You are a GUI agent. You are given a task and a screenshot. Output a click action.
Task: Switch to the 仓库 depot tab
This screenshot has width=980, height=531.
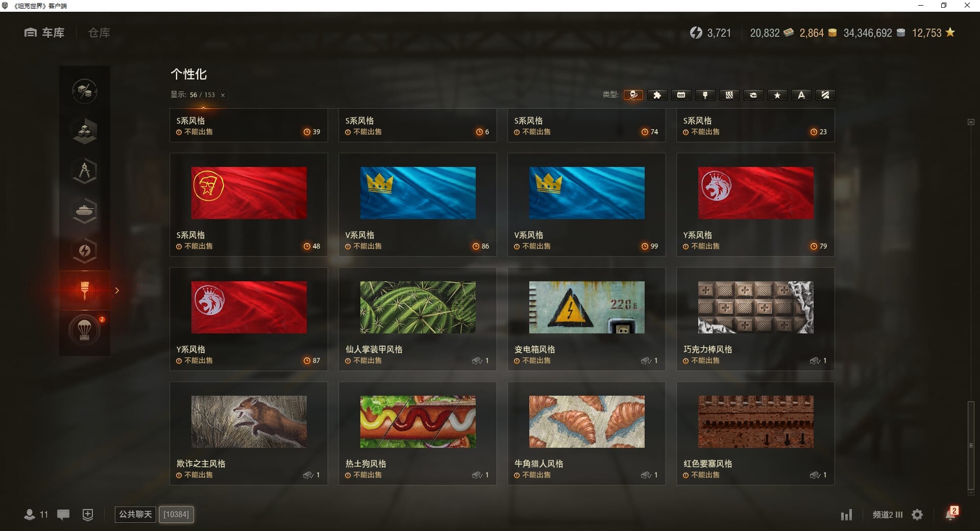pos(99,33)
